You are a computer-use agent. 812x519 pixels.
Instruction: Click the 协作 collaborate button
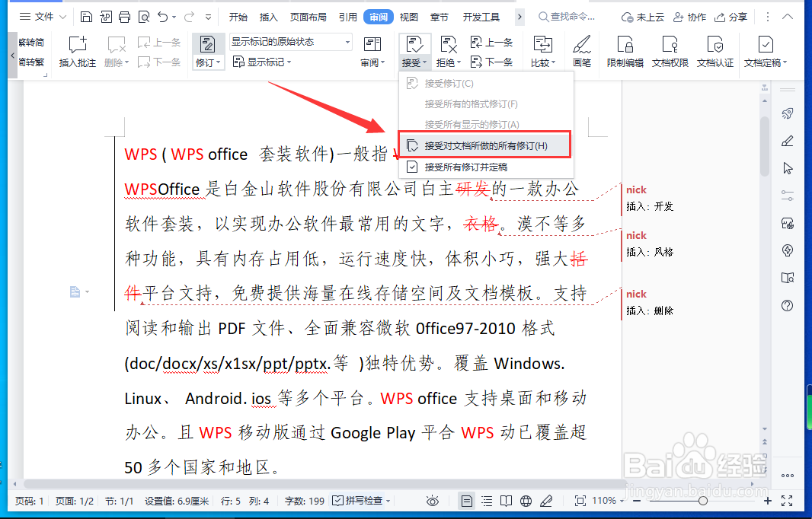[x=689, y=17]
